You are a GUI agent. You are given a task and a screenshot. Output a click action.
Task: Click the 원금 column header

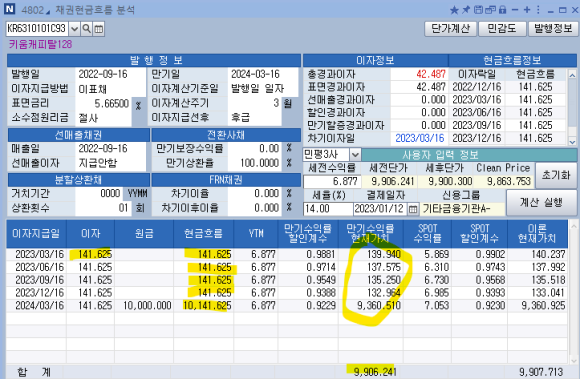(x=144, y=234)
